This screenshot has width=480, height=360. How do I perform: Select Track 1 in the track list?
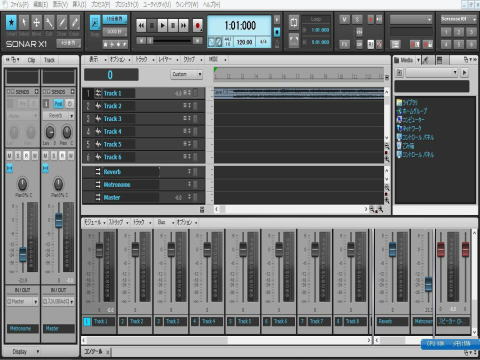pyautogui.click(x=112, y=93)
